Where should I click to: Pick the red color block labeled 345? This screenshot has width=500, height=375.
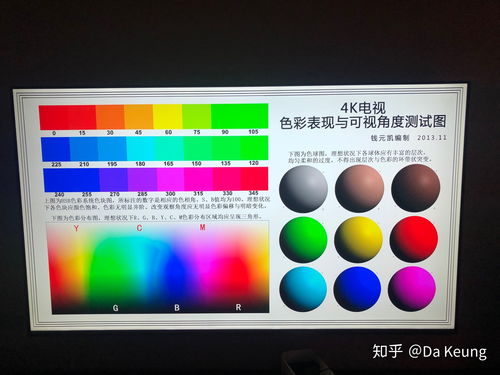254,178
